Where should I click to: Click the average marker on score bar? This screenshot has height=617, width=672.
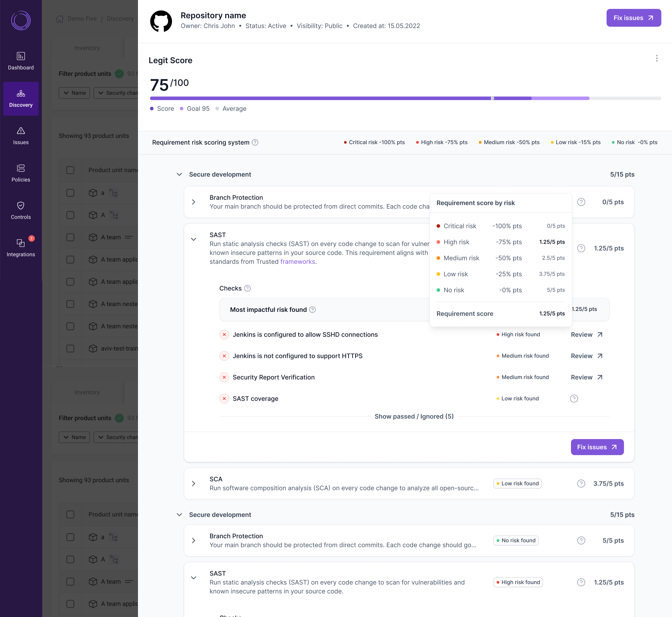point(492,98)
